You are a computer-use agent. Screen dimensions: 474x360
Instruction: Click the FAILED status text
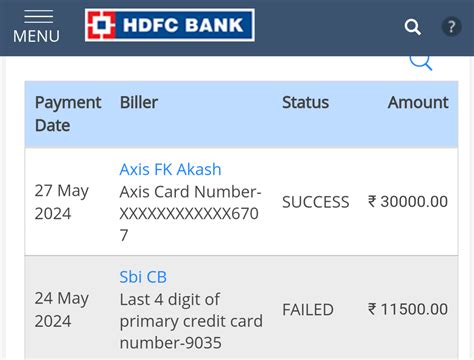(308, 310)
